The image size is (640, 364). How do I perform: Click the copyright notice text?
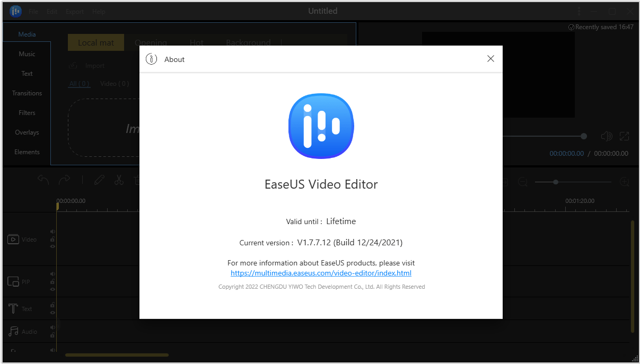click(x=321, y=287)
